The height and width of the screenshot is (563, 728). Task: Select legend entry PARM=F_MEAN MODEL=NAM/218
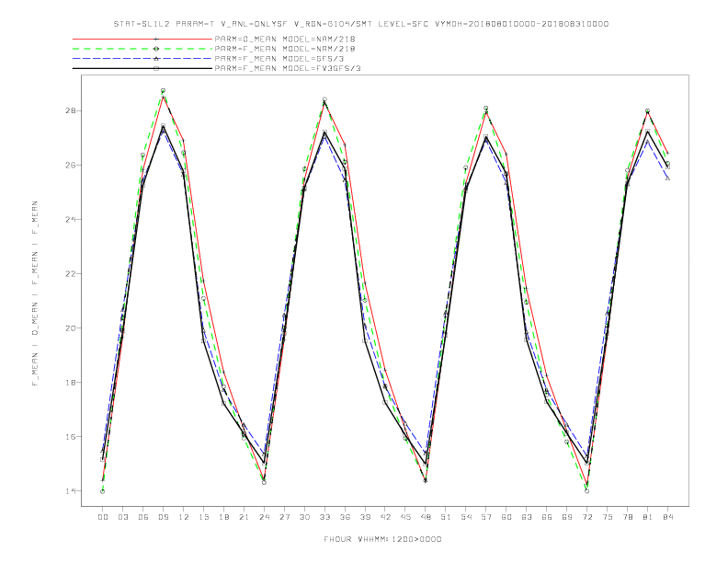click(x=285, y=49)
